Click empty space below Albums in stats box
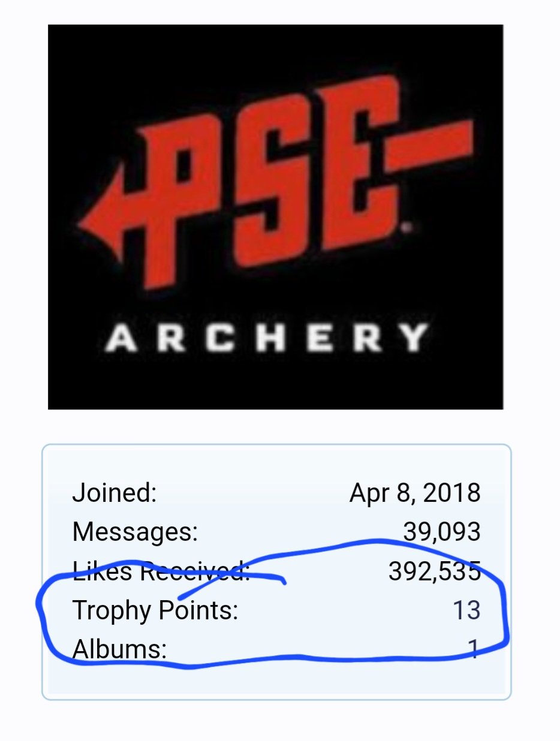 tap(276, 680)
